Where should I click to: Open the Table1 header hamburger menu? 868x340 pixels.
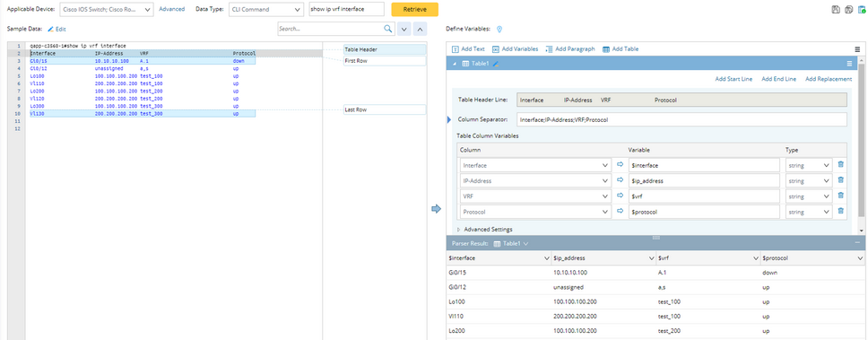(850, 64)
